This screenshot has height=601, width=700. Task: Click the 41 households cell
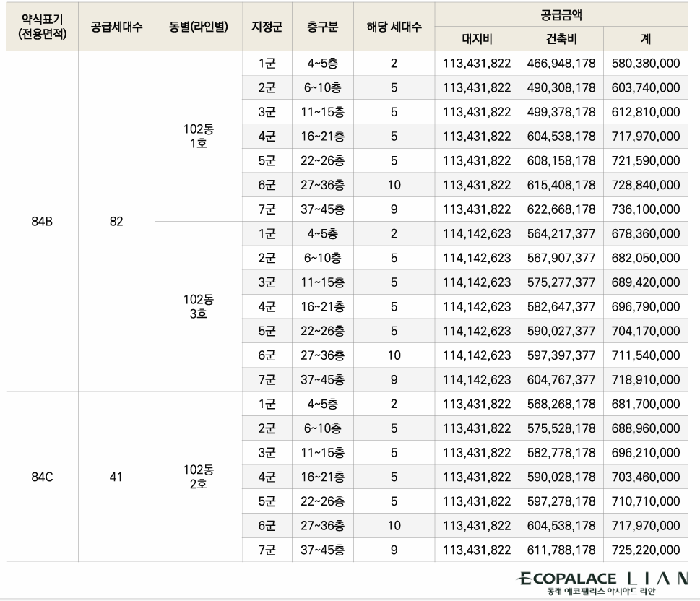point(116,477)
